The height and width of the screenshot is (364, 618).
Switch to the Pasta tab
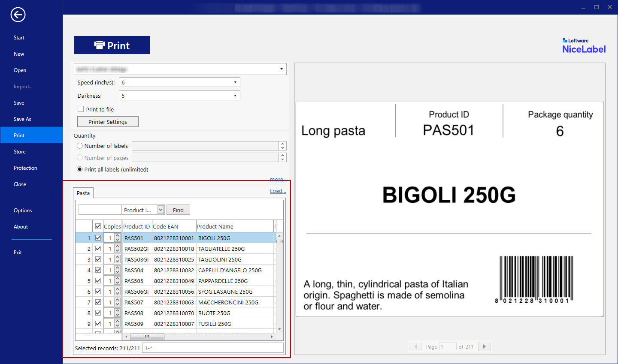(x=83, y=193)
